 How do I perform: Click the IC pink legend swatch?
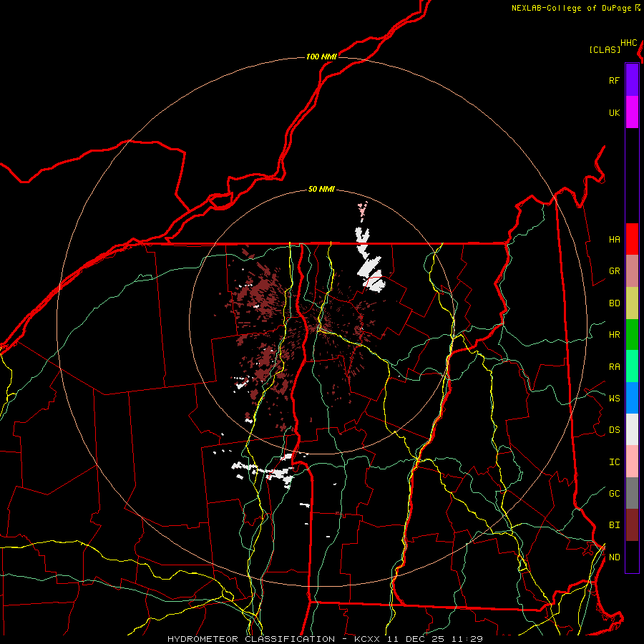coord(632,462)
